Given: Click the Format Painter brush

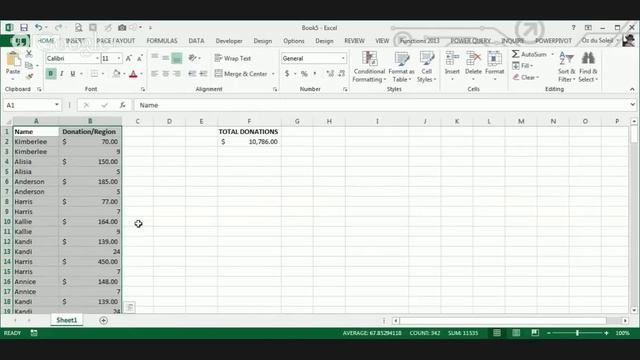Looking at the screenshot, I should click(29, 76).
